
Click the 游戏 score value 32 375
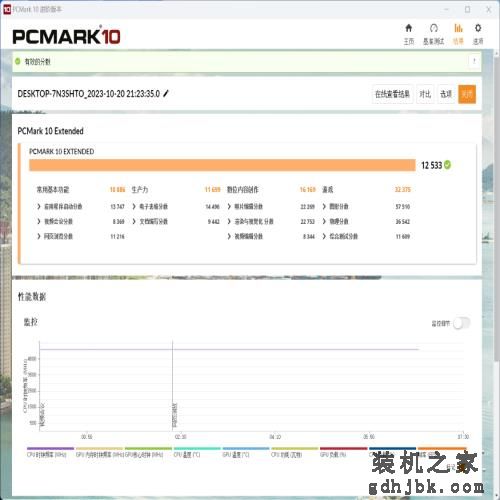click(x=403, y=190)
